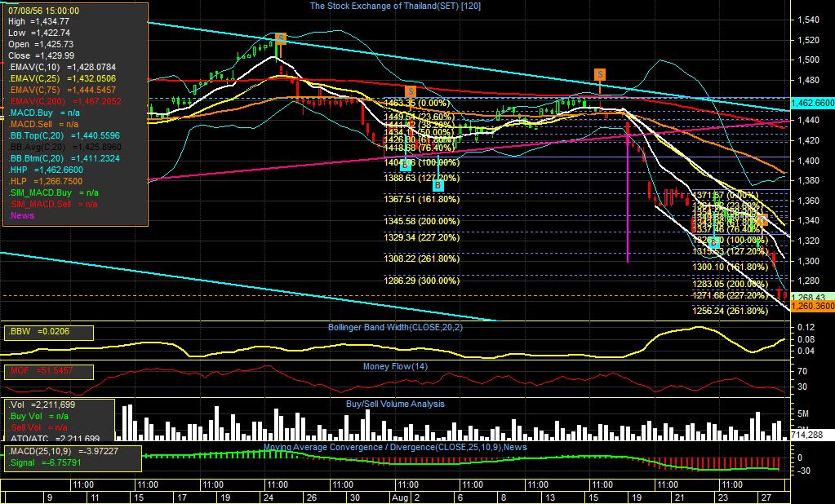Select the B buy marker beside 1388.63 (127.20%)

[437, 185]
